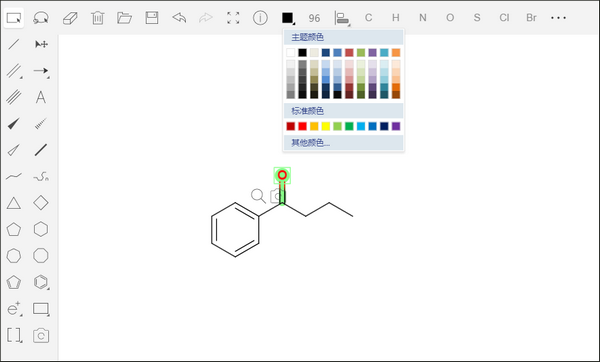
Task: Select the eraser tool
Action: point(70,18)
